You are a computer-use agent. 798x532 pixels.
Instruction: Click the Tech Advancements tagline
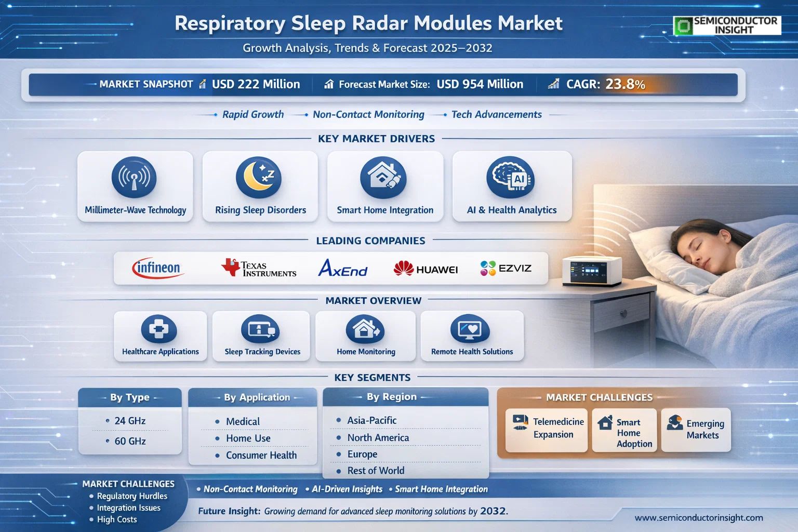[497, 114]
